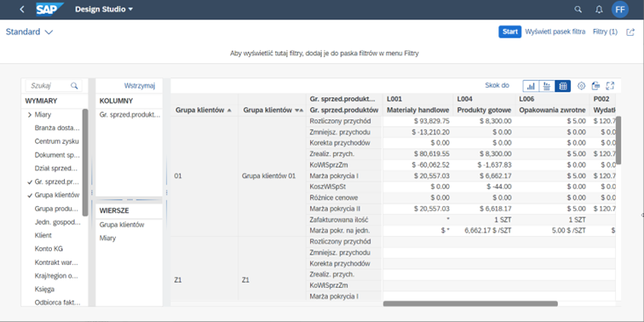644x322 pixels.
Task: Click cell value 6,662.17 $ /SZT
Action: coord(488,230)
